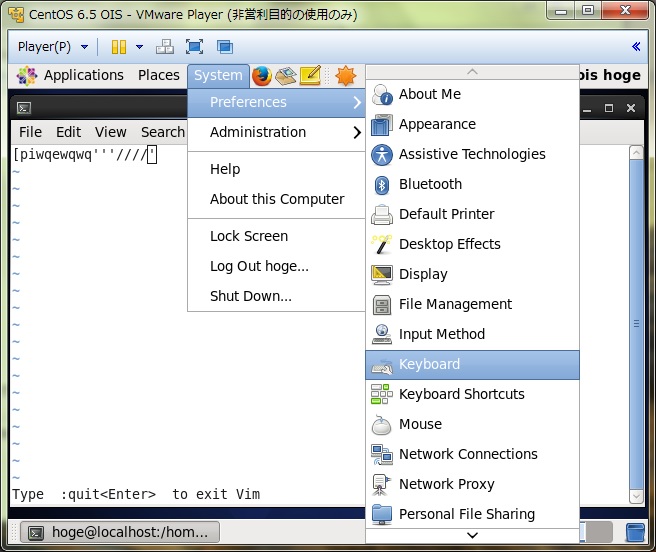
Task: Click the "Type :quit<Enter> to exit Vim" message
Action: [136, 495]
